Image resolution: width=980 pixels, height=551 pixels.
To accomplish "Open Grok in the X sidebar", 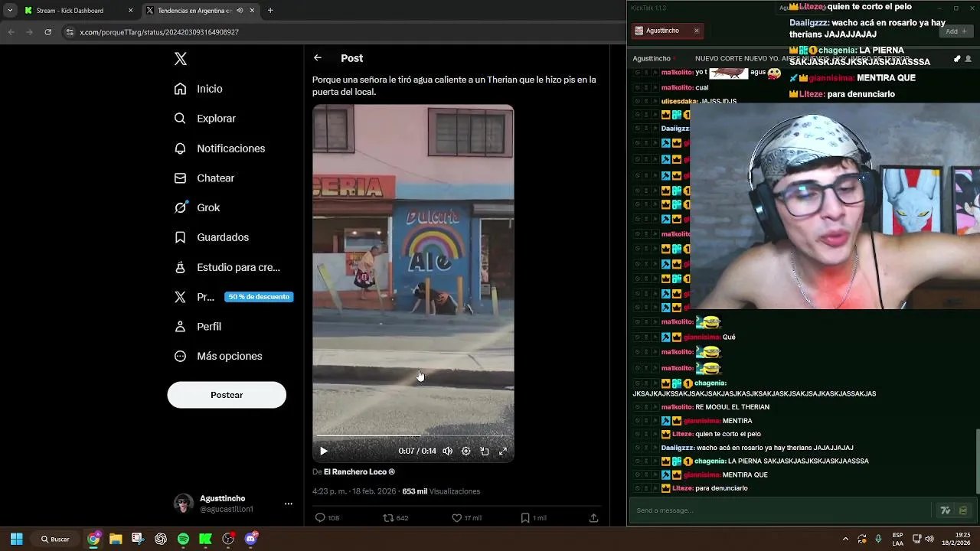I will (x=197, y=207).
